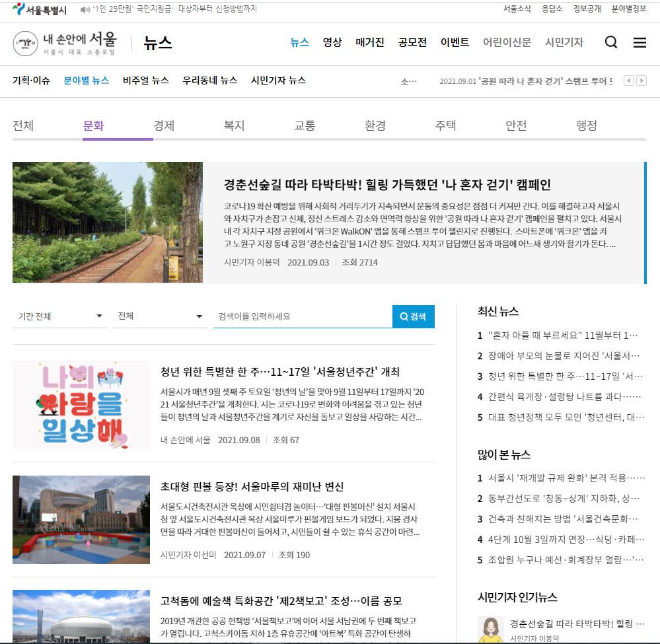
Task: Open the ticker headline about 스탬프 투어
Action: click(526, 81)
